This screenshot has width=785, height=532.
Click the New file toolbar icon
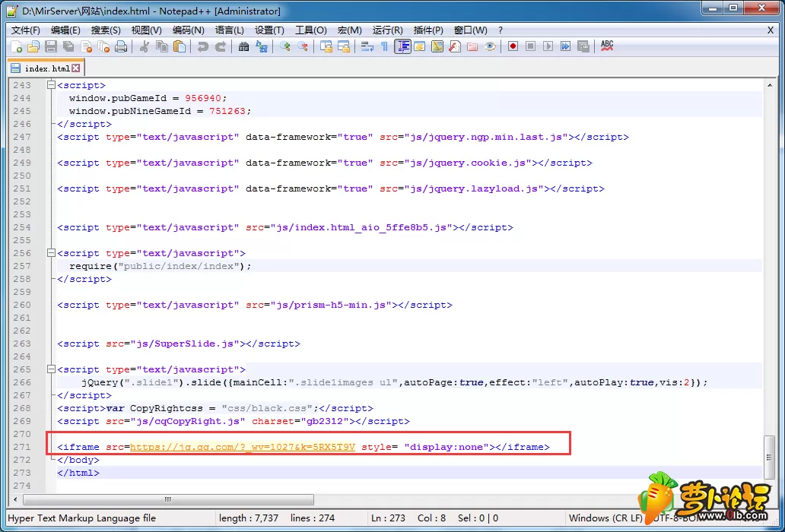(17, 46)
